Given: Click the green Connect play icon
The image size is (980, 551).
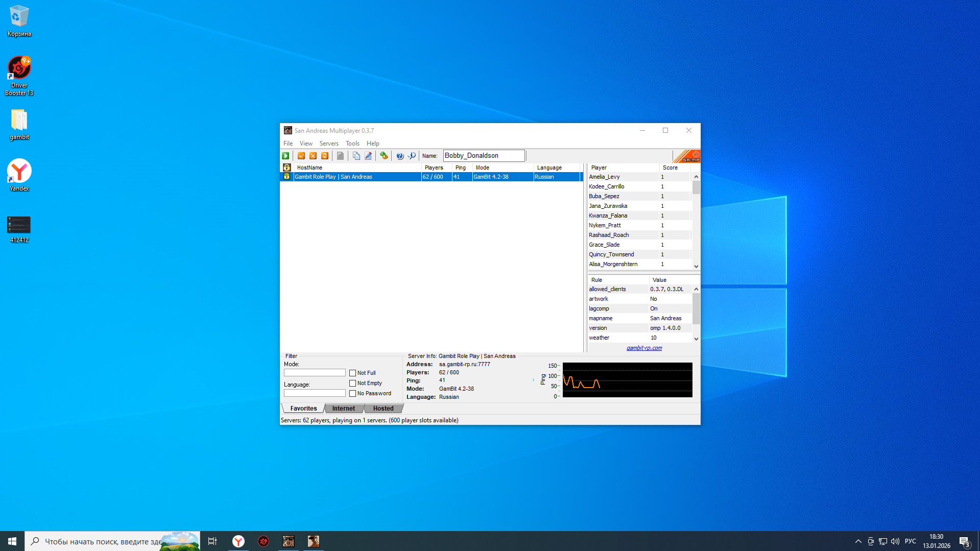Looking at the screenshot, I should (x=285, y=156).
